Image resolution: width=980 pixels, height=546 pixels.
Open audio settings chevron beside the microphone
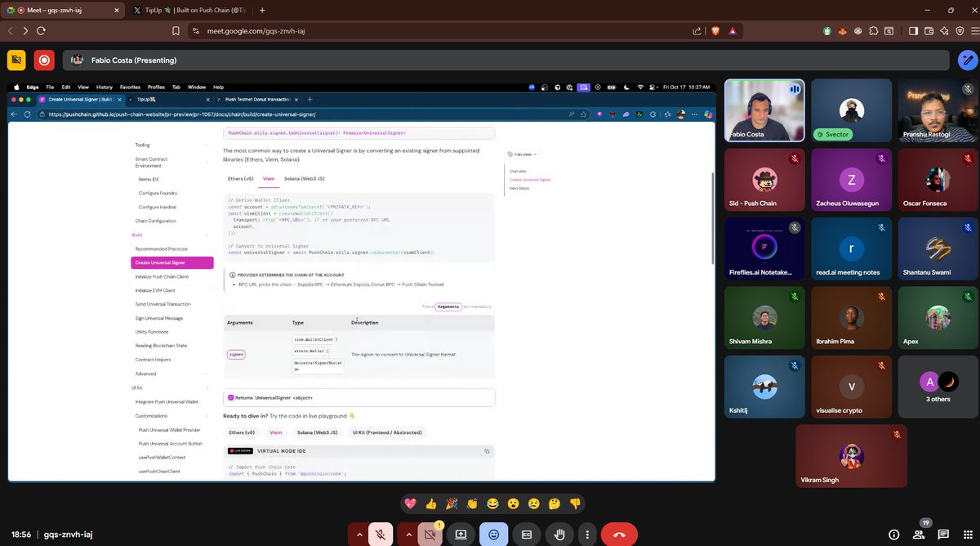pyautogui.click(x=358, y=535)
